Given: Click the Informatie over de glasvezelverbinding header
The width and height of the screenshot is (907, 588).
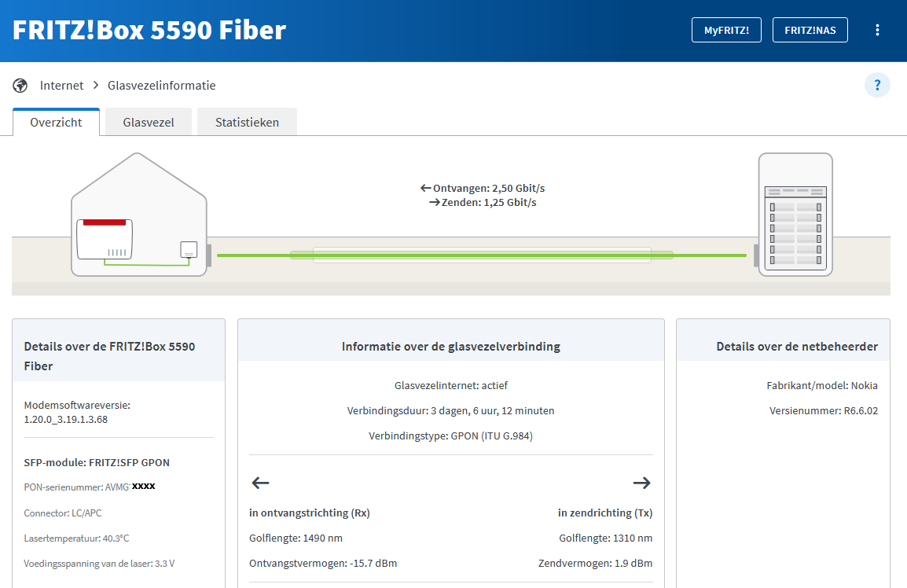Looking at the screenshot, I should click(x=450, y=346).
